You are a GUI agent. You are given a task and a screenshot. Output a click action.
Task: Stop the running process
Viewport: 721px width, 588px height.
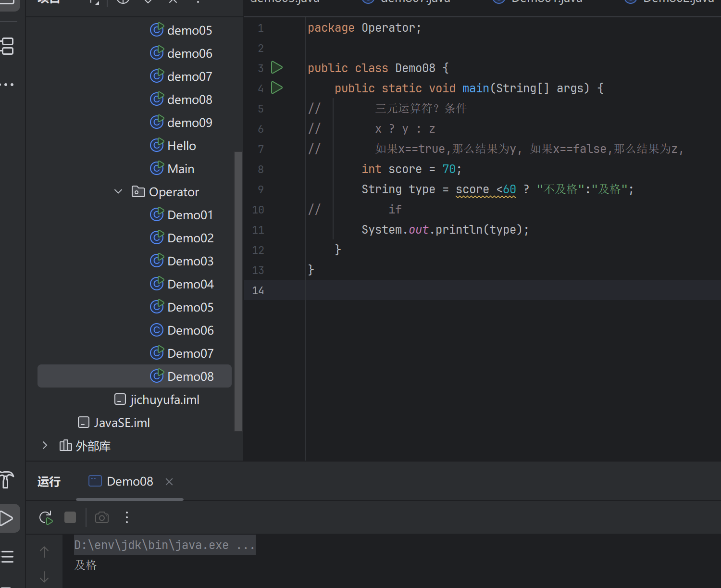pos(70,517)
